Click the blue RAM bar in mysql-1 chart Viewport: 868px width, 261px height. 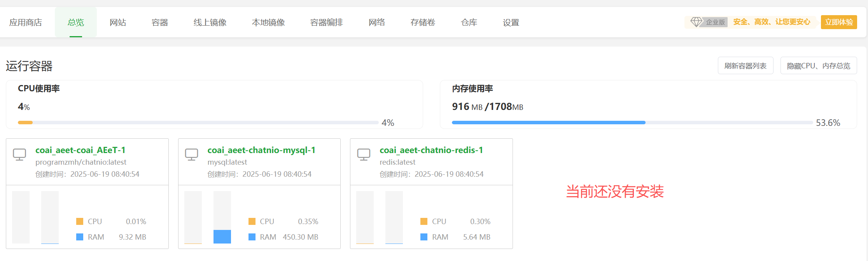pyautogui.click(x=222, y=237)
